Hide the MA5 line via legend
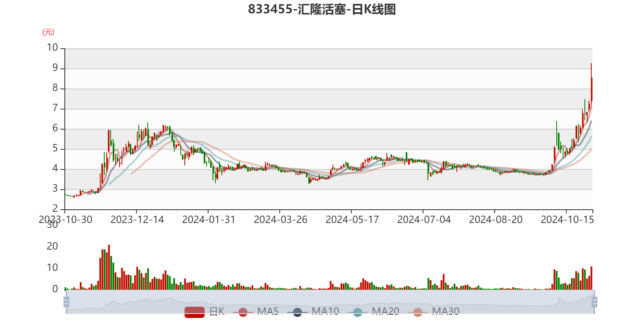The height and width of the screenshot is (322, 644). pyautogui.click(x=256, y=312)
